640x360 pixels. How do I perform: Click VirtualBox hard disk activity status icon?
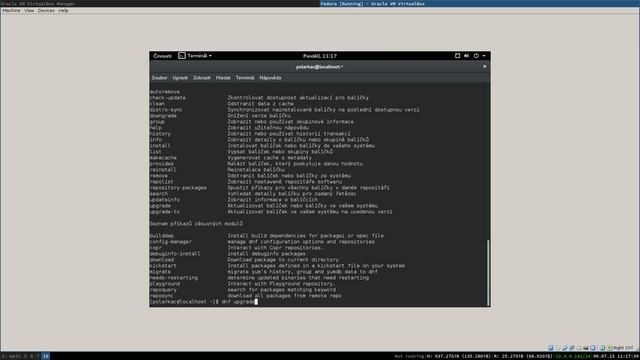551,348
